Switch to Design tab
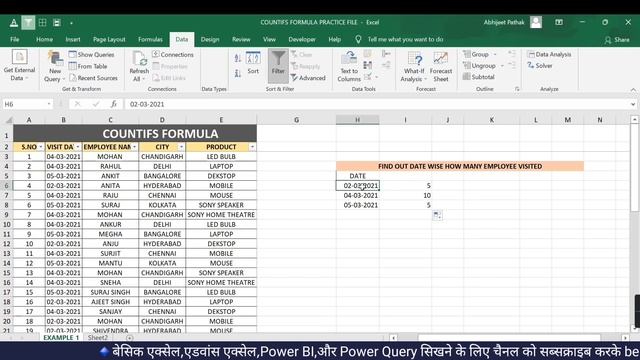Viewport: 640px width, 360px height. (210, 39)
